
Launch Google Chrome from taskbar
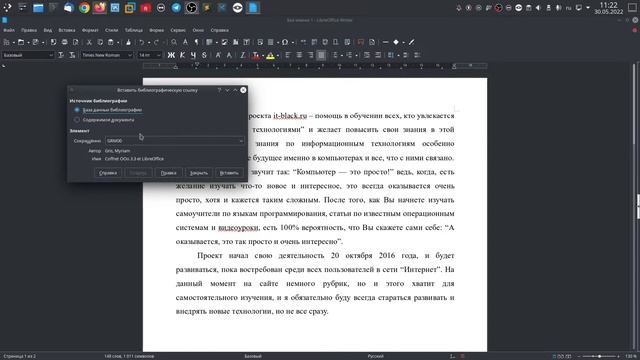[84, 8]
